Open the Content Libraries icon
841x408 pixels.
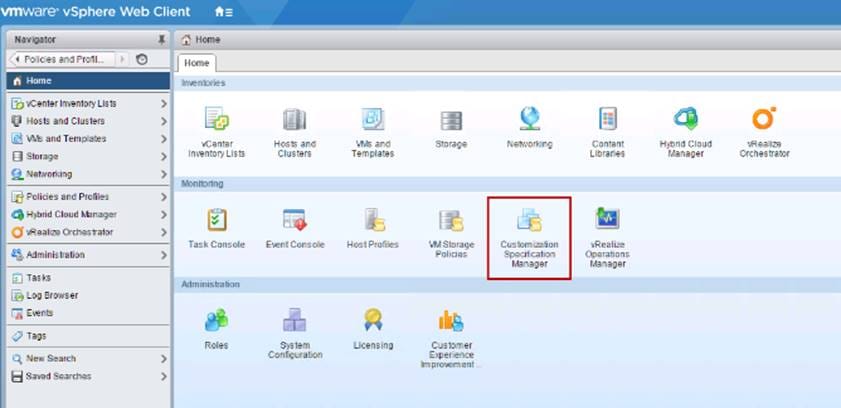(608, 118)
